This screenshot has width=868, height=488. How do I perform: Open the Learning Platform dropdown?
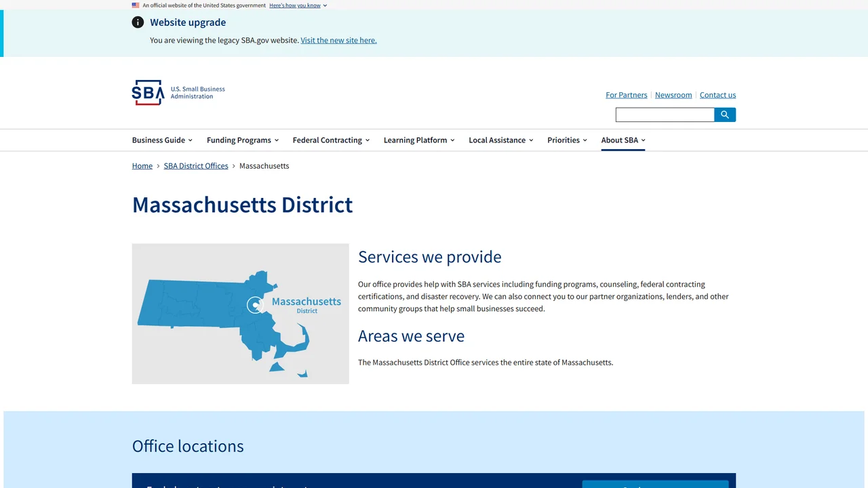[419, 140]
